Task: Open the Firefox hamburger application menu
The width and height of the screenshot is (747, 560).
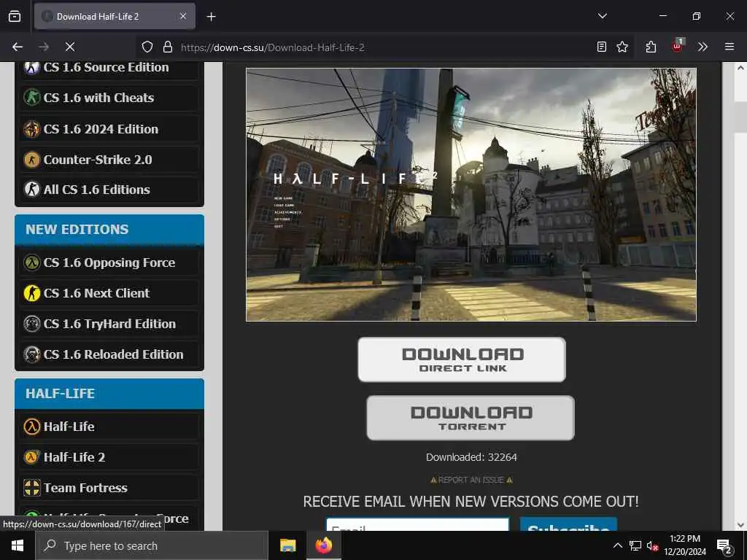Action: [x=729, y=47]
